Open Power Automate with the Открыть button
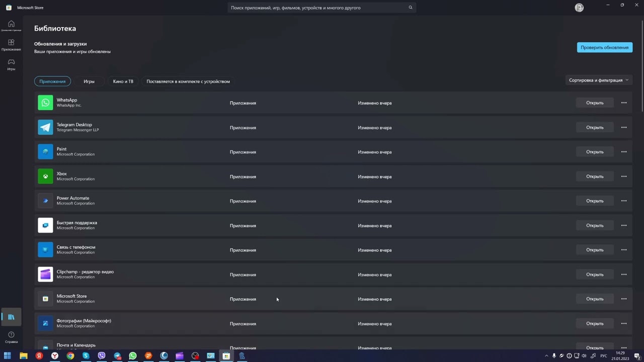The image size is (644, 362). (595, 201)
